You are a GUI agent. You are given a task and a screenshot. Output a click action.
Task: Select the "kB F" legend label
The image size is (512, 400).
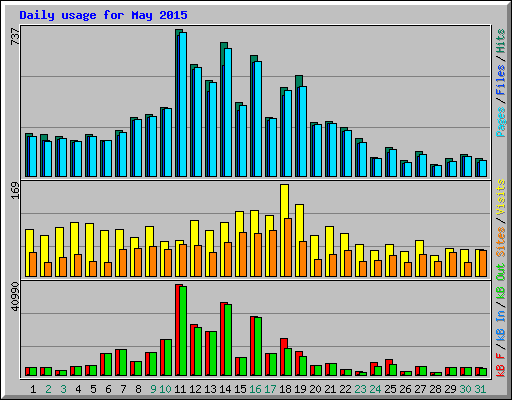[501, 365]
